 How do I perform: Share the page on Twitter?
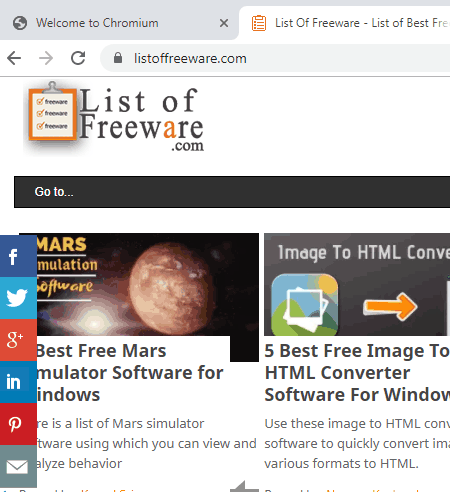click(18, 298)
